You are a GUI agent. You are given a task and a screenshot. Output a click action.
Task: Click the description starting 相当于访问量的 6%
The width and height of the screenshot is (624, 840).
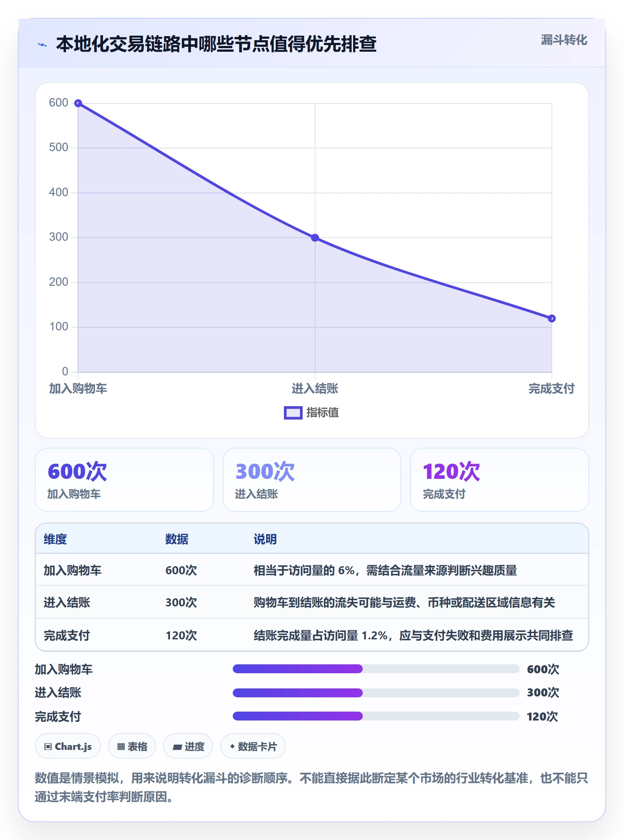pyautogui.click(x=385, y=570)
